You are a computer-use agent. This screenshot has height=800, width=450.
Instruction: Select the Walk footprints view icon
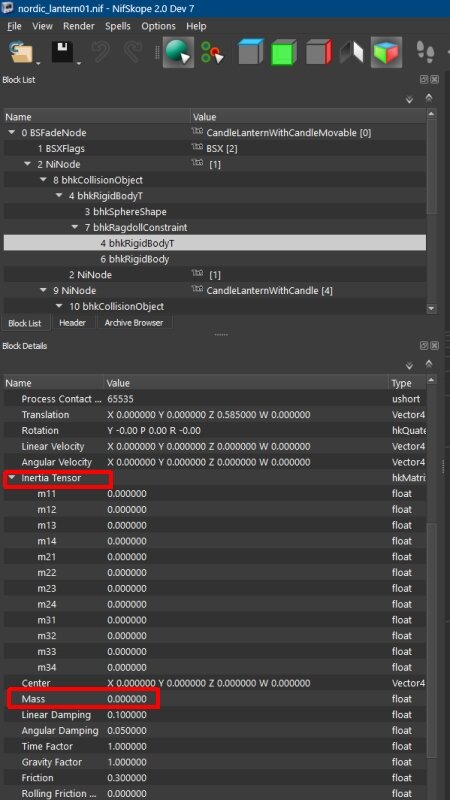[x=425, y=52]
